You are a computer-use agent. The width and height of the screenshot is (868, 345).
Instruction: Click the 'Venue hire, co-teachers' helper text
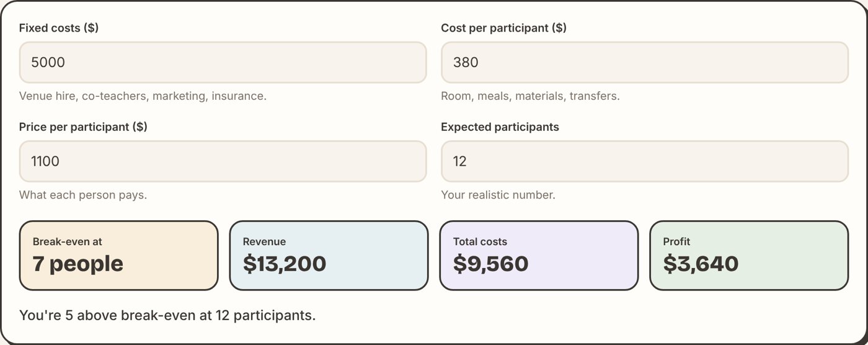point(143,96)
